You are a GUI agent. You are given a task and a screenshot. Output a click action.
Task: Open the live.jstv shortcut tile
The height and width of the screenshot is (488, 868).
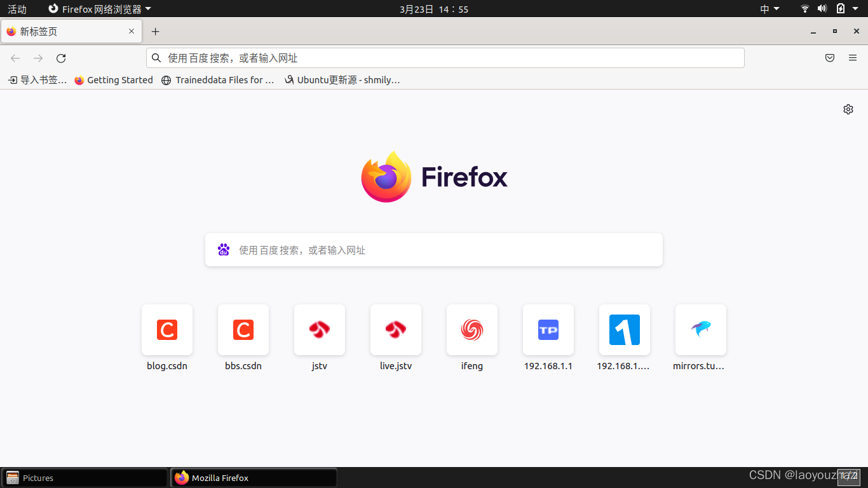396,330
